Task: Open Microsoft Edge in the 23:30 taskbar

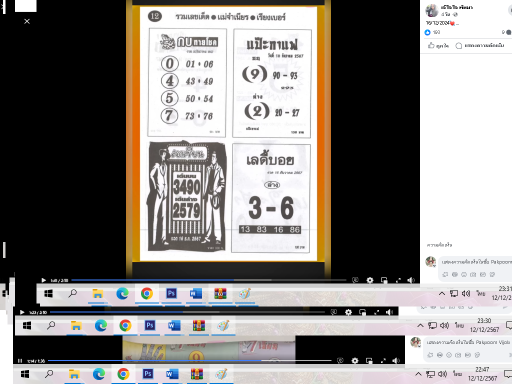Action: pos(101,326)
